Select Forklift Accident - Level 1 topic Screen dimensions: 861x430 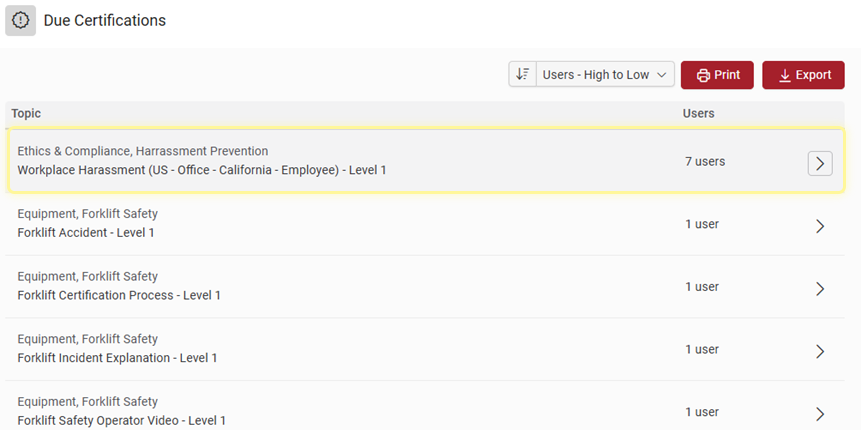pos(86,233)
